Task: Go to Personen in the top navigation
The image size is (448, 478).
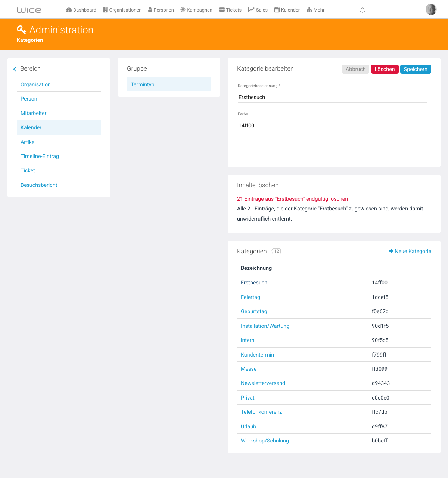Action: click(x=161, y=10)
